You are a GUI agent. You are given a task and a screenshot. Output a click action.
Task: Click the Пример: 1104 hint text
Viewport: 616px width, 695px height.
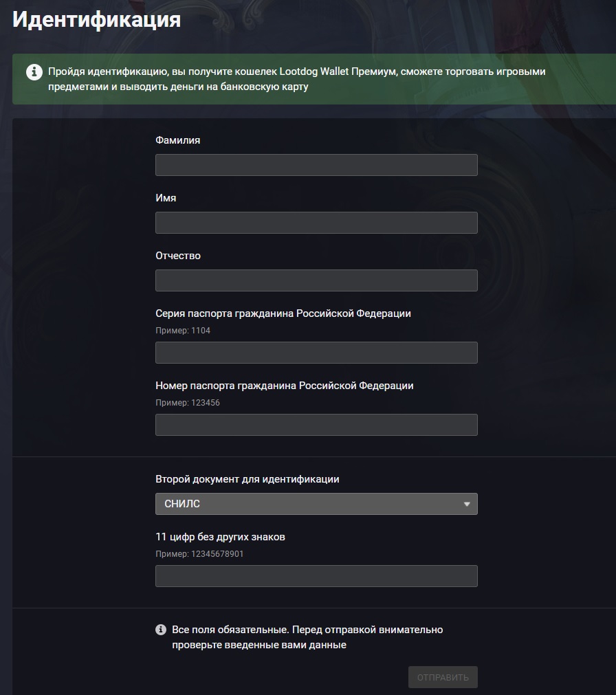pos(183,331)
